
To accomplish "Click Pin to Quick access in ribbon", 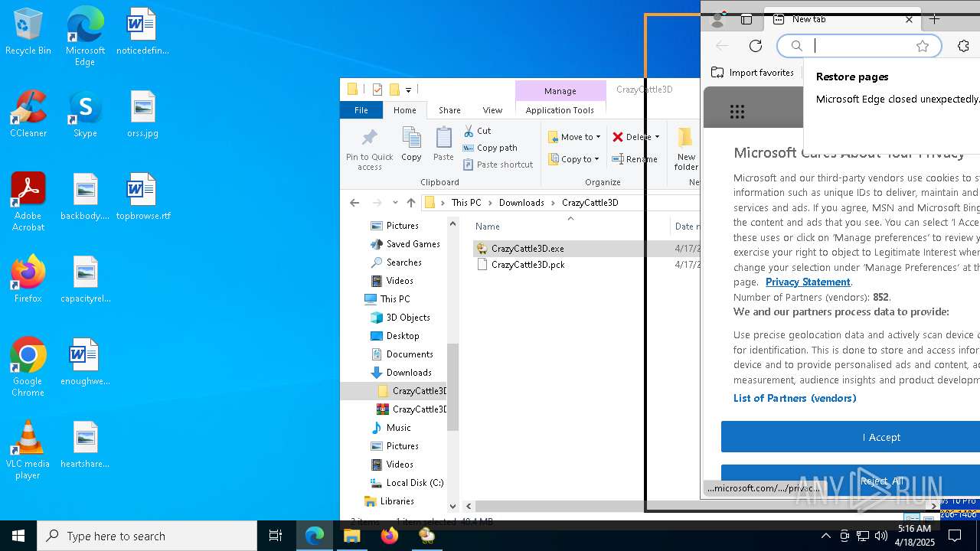I will click(x=369, y=150).
